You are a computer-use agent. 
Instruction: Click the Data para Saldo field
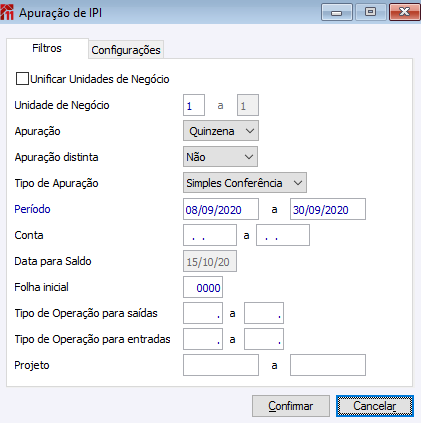[x=210, y=261]
